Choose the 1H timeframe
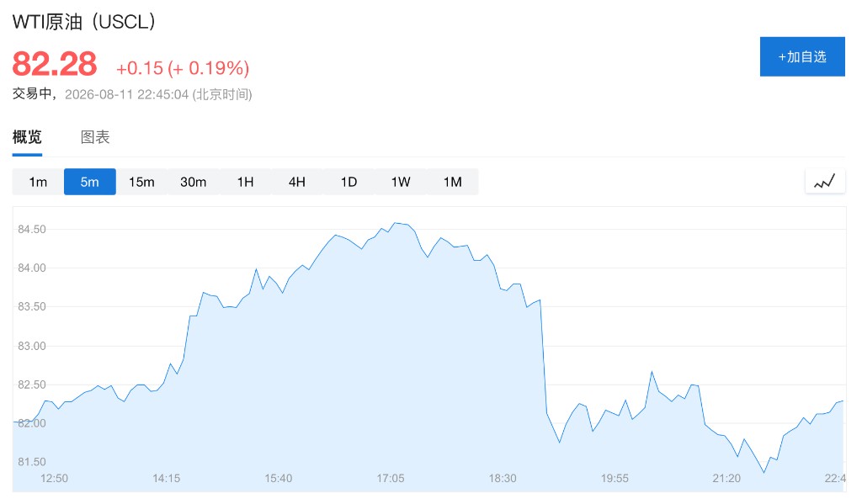The height and width of the screenshot is (504, 862). click(x=245, y=182)
